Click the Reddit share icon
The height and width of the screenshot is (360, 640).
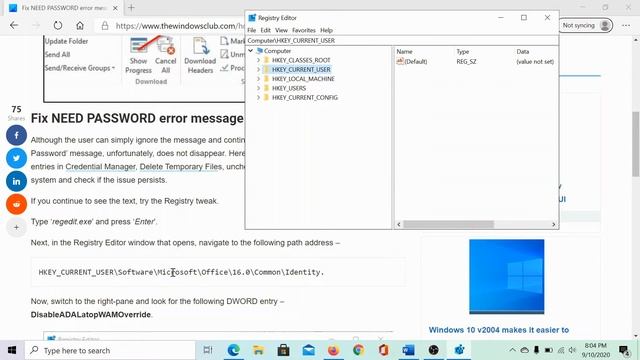pos(16,204)
